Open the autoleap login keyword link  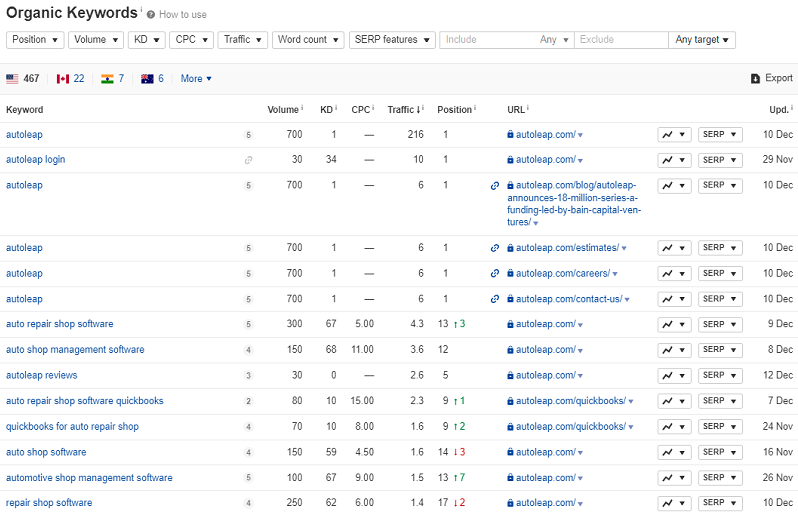[x=36, y=159]
